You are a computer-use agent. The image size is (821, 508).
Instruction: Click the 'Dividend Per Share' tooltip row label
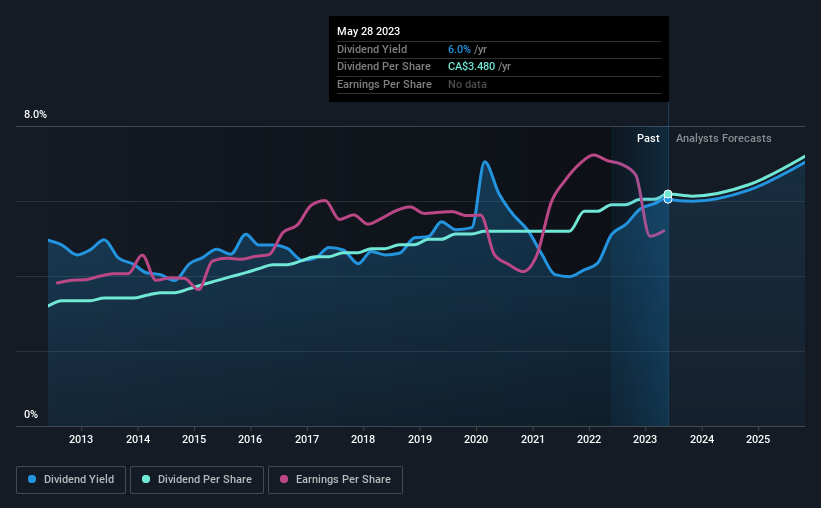pos(384,67)
